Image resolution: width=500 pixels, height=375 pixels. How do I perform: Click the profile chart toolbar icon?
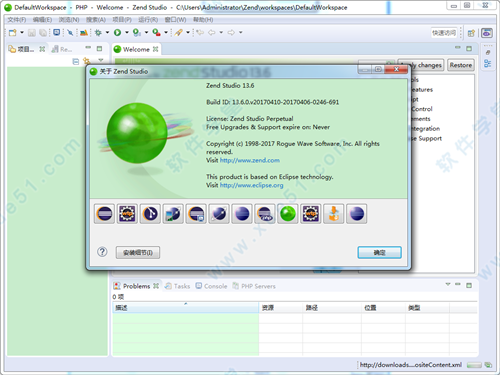[84, 32]
